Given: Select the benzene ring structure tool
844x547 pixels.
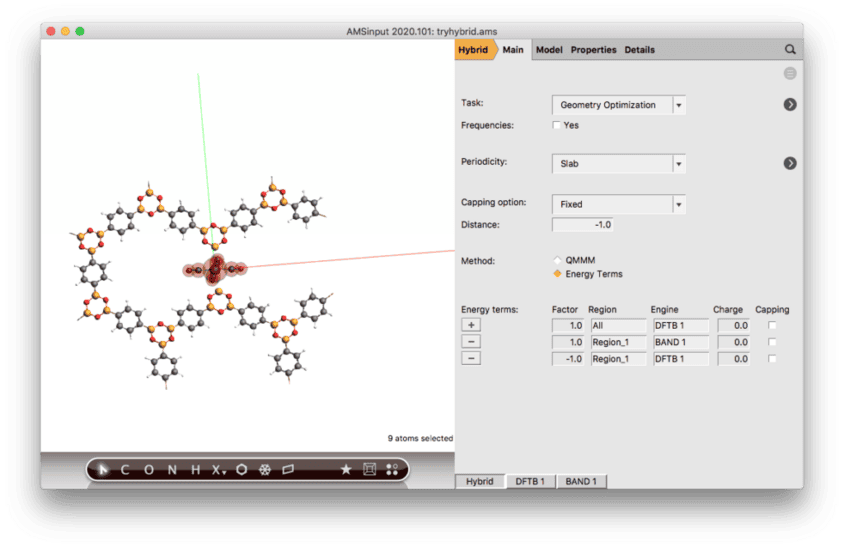Looking at the screenshot, I should [x=241, y=469].
